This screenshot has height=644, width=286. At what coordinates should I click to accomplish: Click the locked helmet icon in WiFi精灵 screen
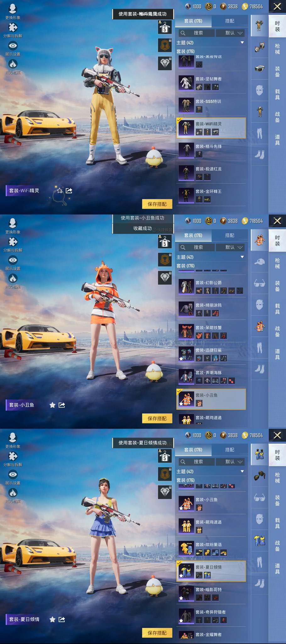tap(165, 45)
